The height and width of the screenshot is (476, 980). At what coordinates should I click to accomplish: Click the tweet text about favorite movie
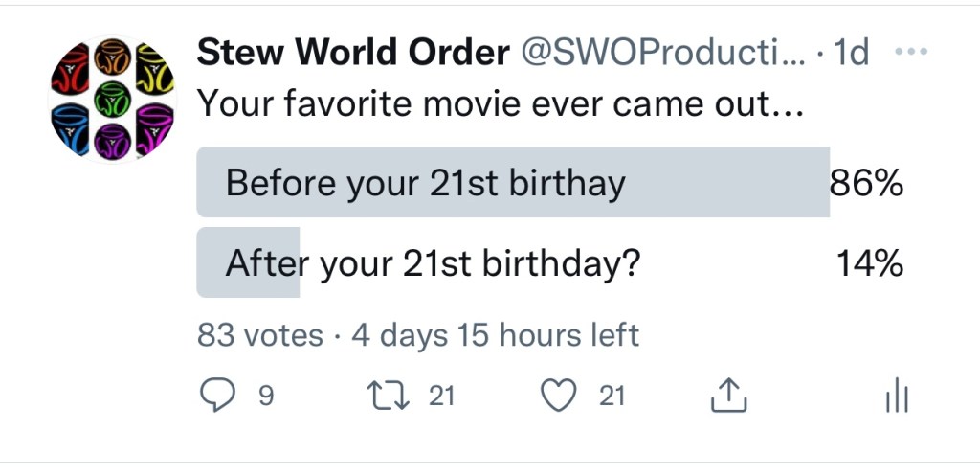(498, 103)
